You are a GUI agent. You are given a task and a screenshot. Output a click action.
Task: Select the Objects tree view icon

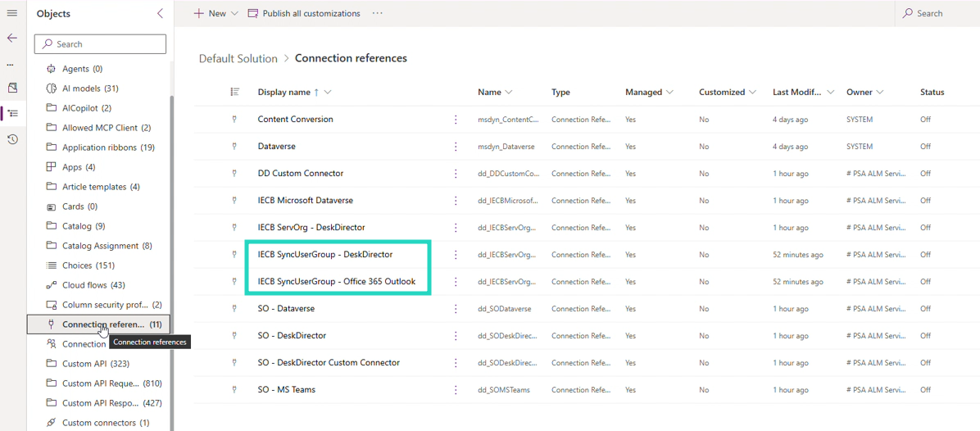(12, 113)
